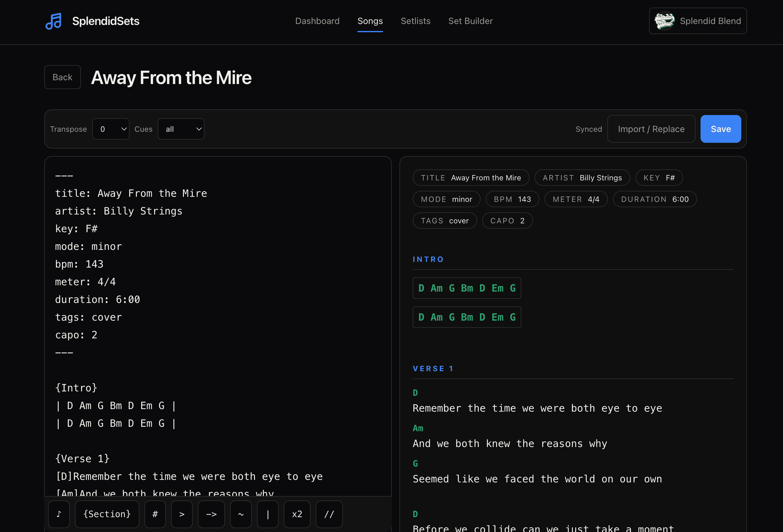783x532 pixels.
Task: Insert the ~ tilde symbol
Action: click(x=241, y=514)
